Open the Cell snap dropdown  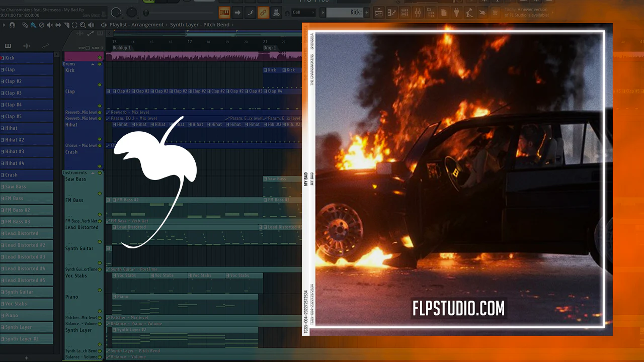click(303, 13)
